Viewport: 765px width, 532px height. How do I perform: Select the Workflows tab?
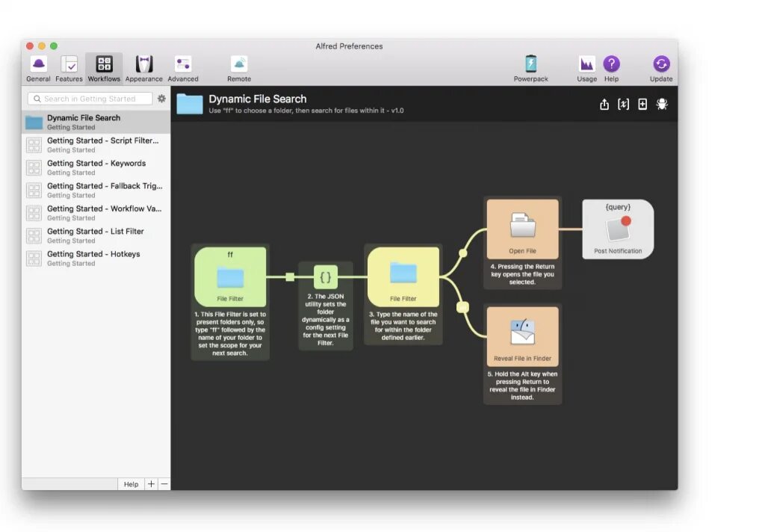coord(104,68)
